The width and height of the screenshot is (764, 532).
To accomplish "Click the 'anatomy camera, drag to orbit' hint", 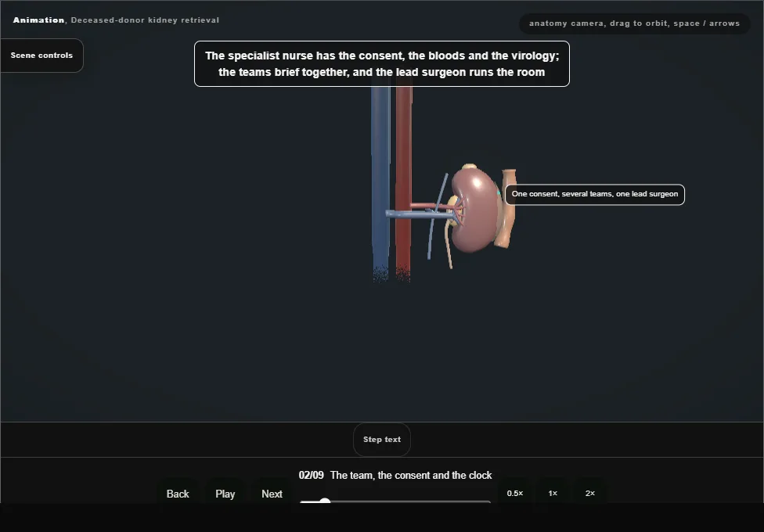I will (634, 23).
